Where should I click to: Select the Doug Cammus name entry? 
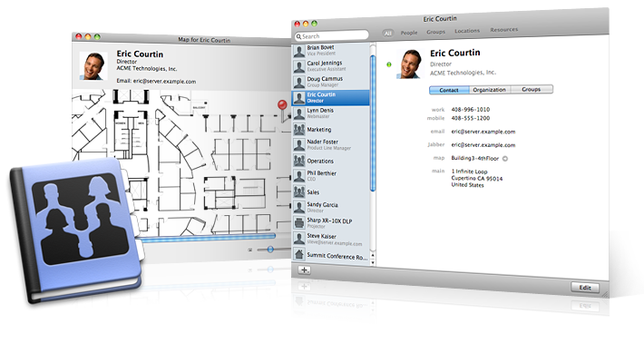tap(325, 79)
